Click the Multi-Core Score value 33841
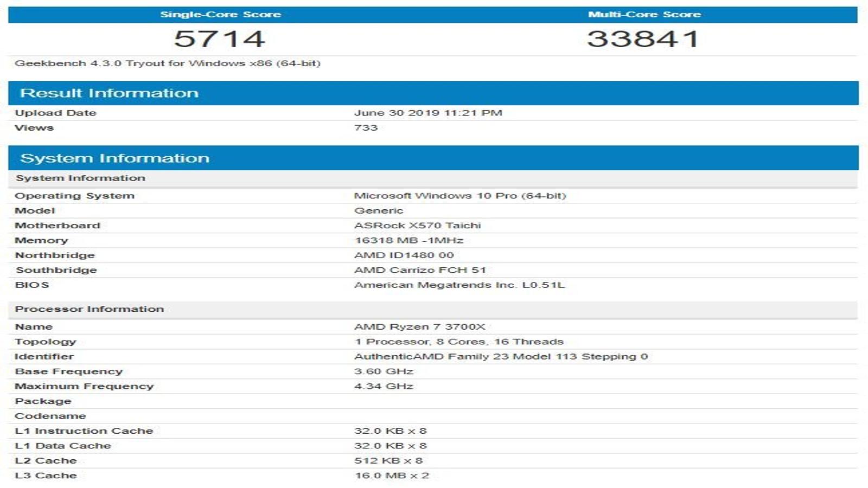Viewport: 868px width, 488px height. (x=643, y=39)
